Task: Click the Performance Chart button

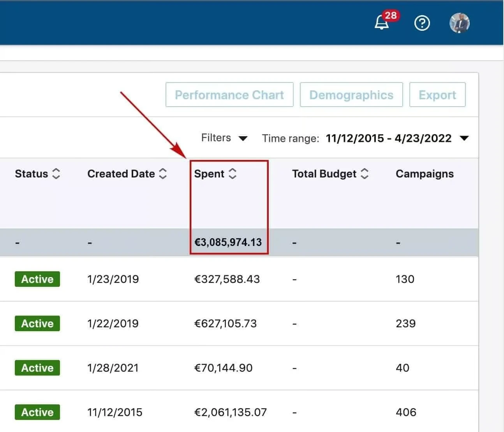Action: (x=229, y=95)
